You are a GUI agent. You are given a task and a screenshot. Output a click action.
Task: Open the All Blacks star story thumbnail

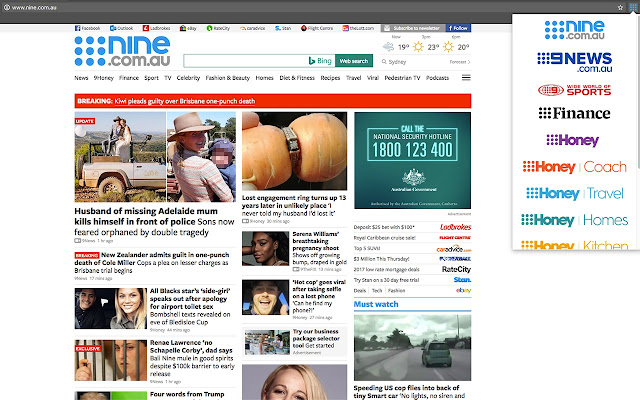pyautogui.click(x=111, y=309)
